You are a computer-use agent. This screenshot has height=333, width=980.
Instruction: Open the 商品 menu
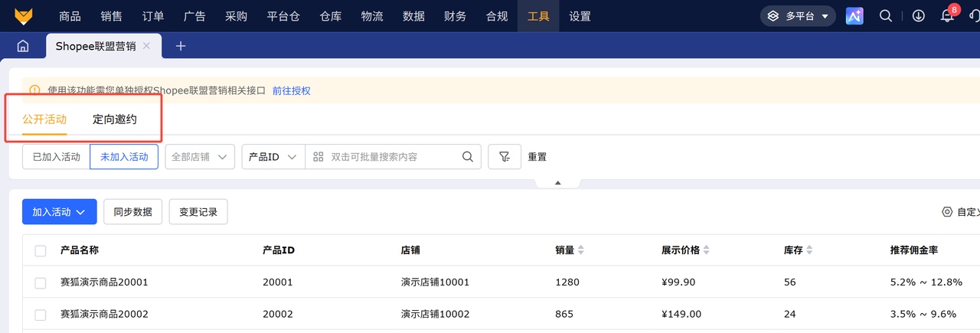(70, 16)
